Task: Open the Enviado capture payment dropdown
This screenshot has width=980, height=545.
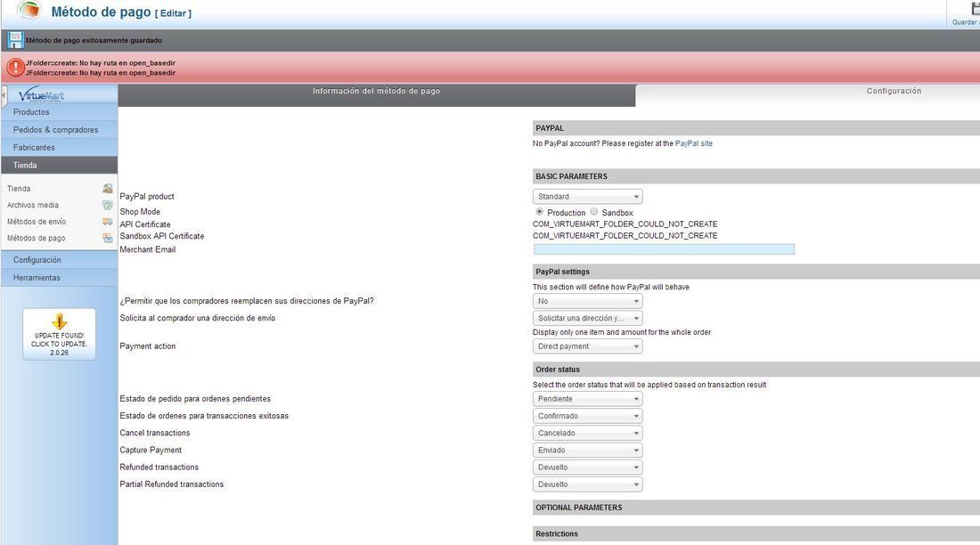Action: (x=587, y=450)
